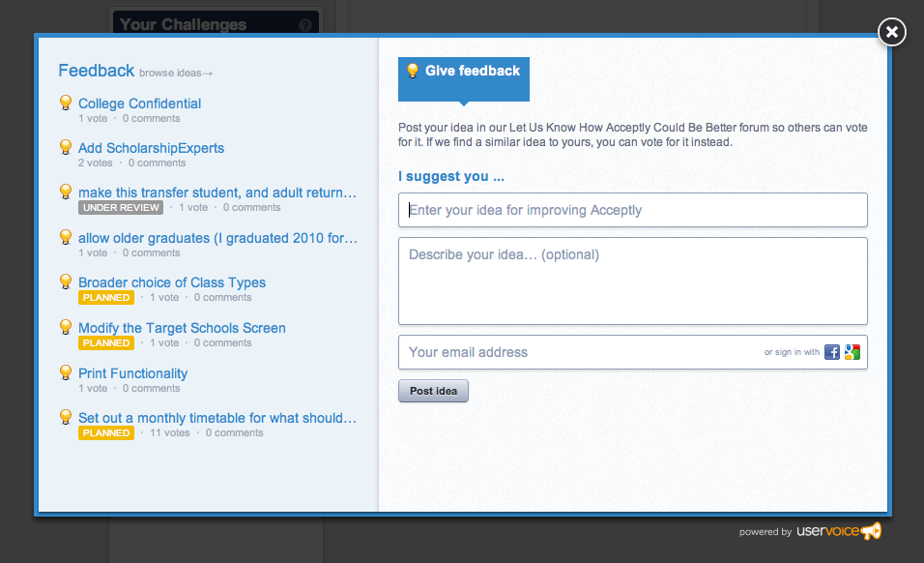This screenshot has width=924, height=563.
Task: Click the powered by text
Action: click(x=765, y=532)
